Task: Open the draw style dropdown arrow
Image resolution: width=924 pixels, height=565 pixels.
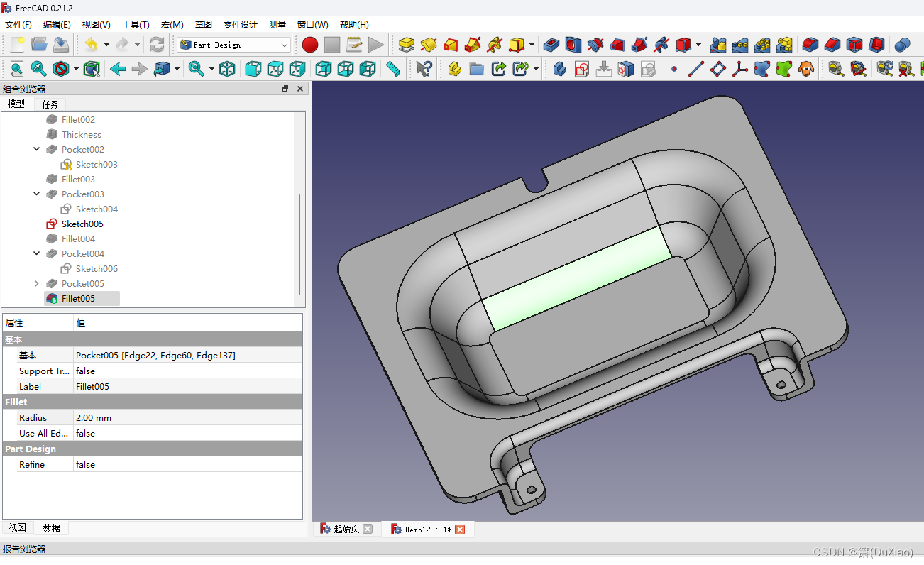Action: point(76,69)
